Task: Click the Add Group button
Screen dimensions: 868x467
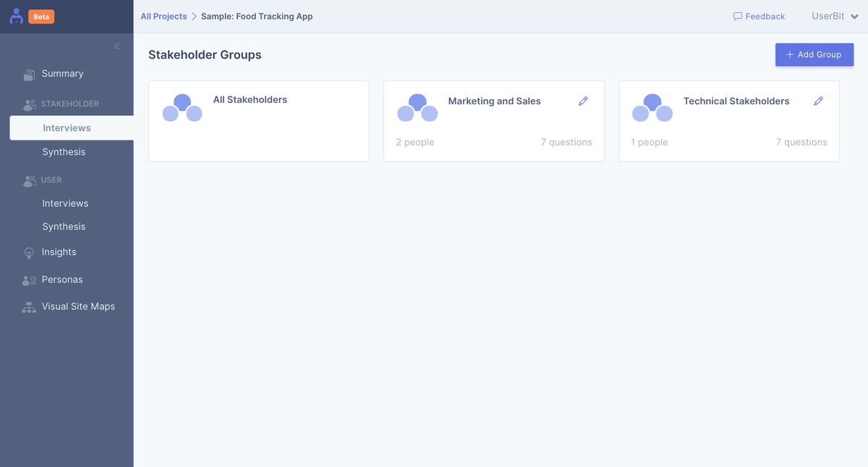Action: [814, 54]
